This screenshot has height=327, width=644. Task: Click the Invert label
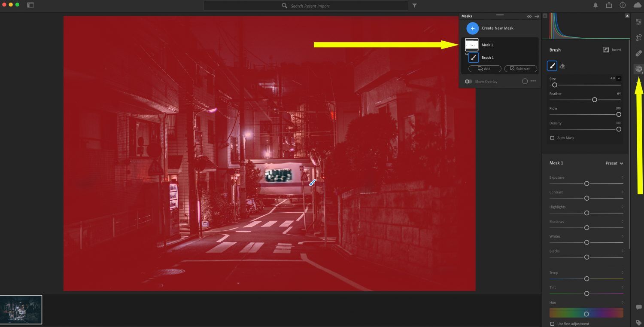coord(617,50)
